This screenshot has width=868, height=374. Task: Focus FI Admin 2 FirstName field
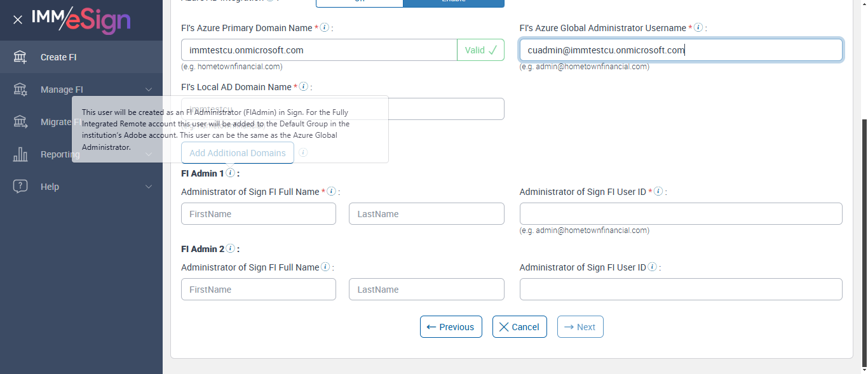click(x=259, y=290)
